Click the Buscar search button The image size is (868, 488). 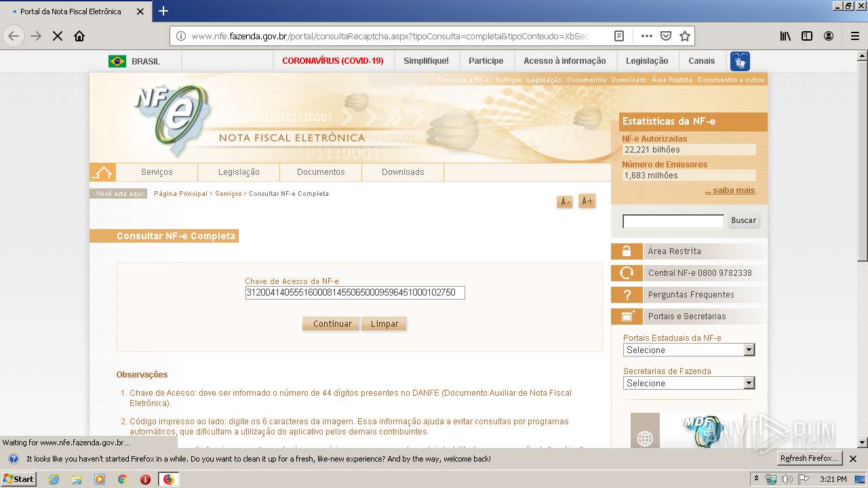tap(743, 220)
